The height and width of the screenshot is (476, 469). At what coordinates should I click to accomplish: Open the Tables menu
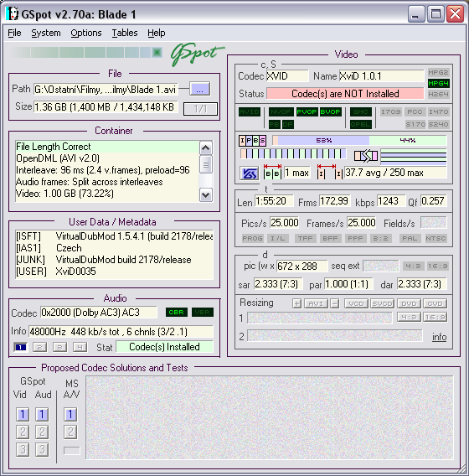coord(125,33)
